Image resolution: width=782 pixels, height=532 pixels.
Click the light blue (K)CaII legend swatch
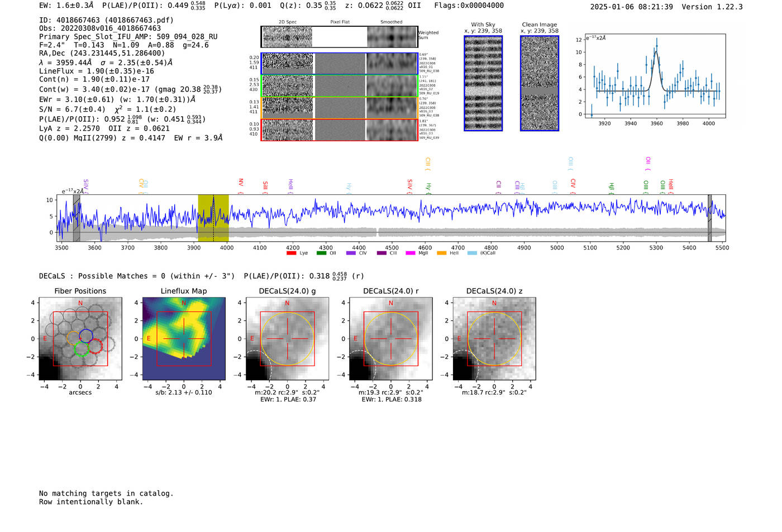(x=473, y=253)
